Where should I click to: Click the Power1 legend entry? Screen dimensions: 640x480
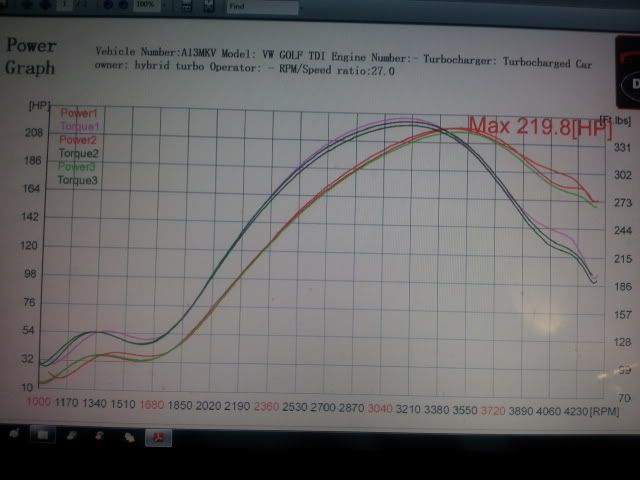[78, 113]
